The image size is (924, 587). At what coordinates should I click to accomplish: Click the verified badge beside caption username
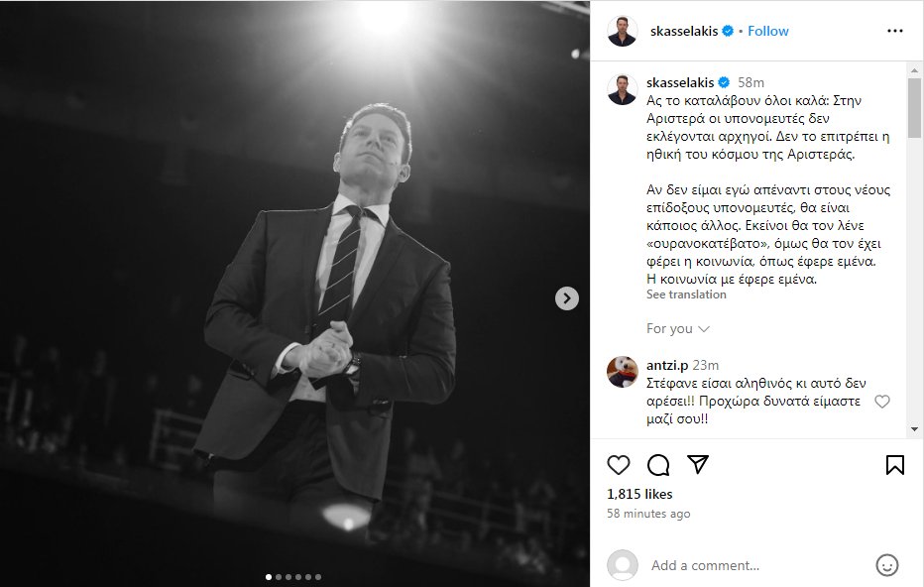click(x=725, y=82)
